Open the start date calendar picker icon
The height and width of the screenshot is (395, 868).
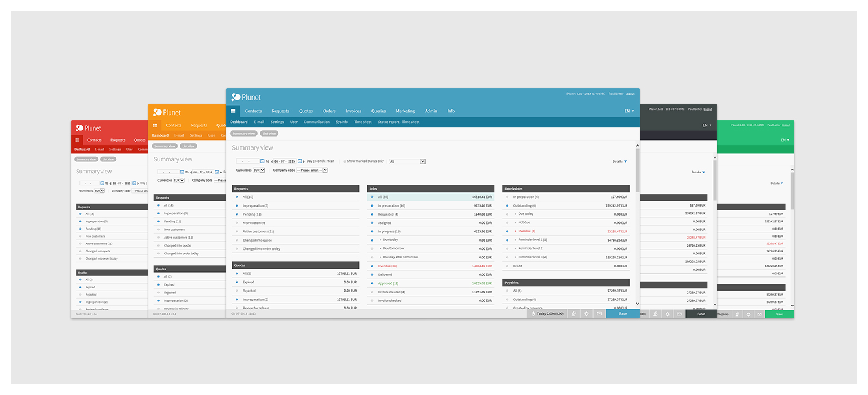tap(262, 161)
